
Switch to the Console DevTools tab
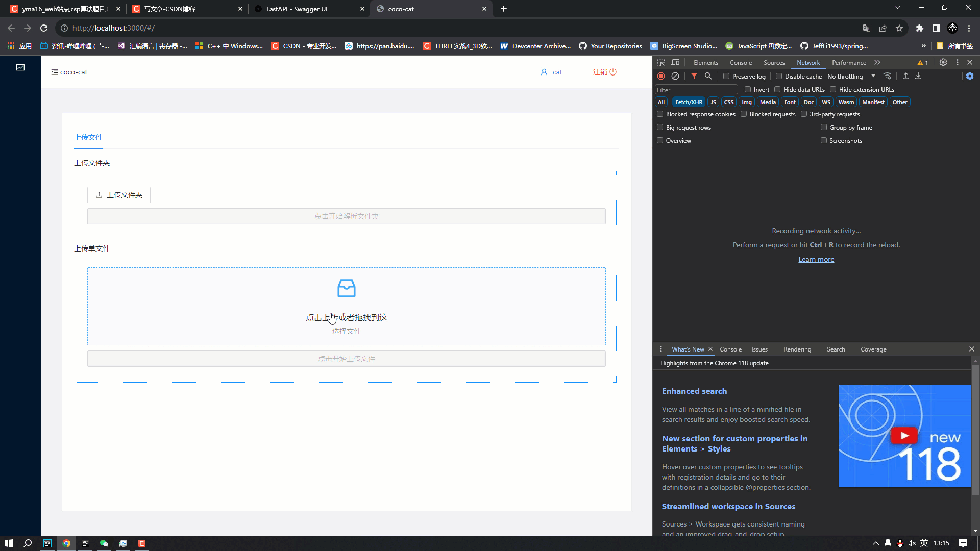pos(741,62)
